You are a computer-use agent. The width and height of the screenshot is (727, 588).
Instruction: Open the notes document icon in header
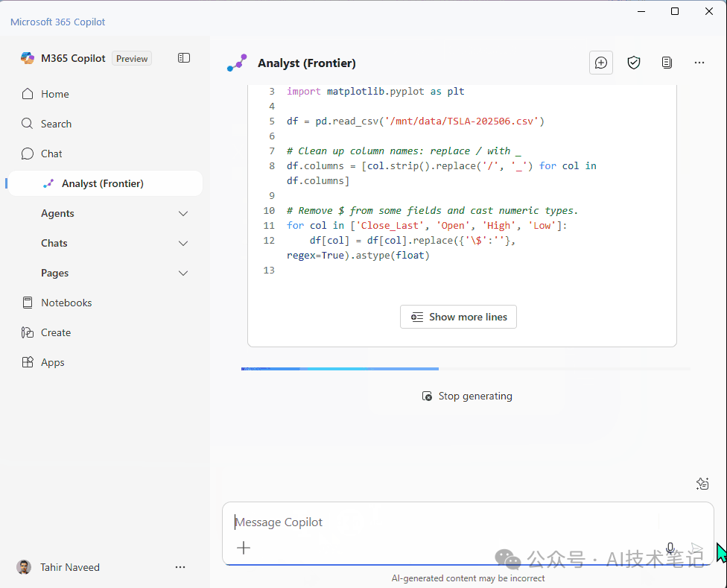coord(667,63)
